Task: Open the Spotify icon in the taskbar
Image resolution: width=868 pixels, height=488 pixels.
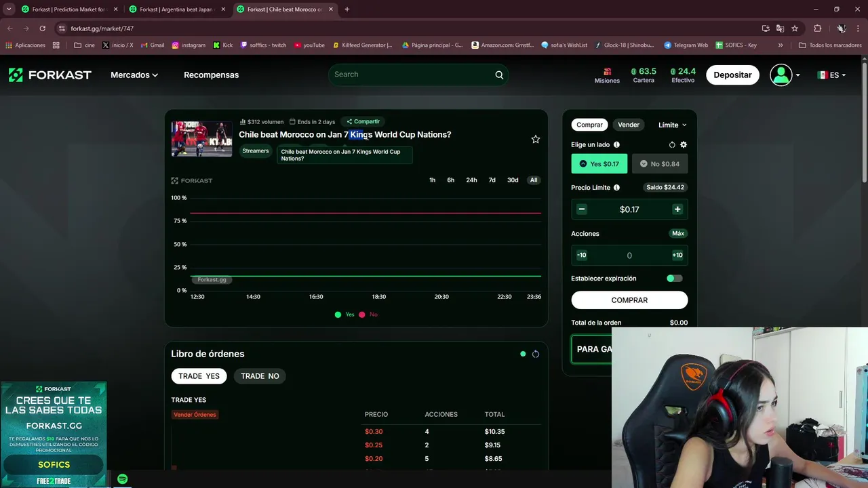Action: (x=122, y=479)
